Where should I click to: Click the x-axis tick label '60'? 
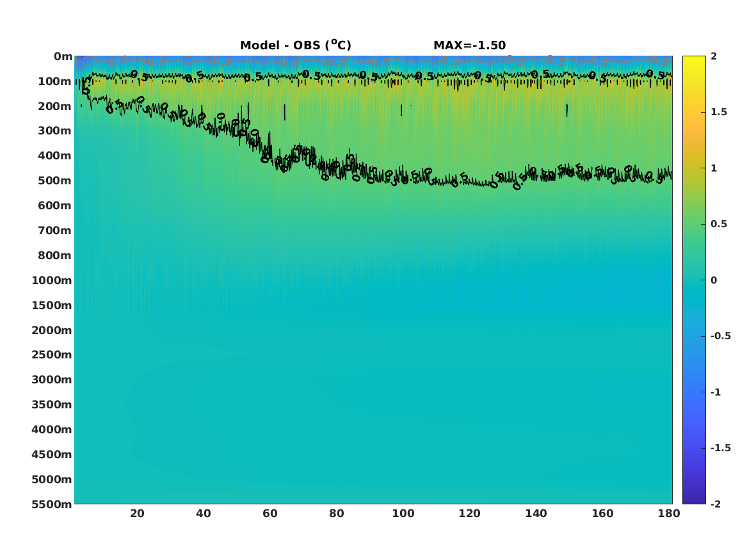coord(270,513)
